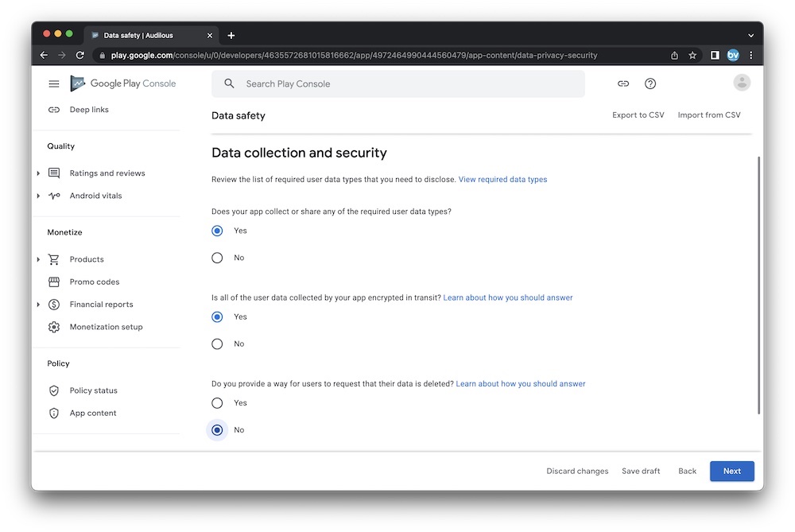Viewport: 795px width, 532px height.
Task: Click Discard changes
Action: tap(577, 471)
